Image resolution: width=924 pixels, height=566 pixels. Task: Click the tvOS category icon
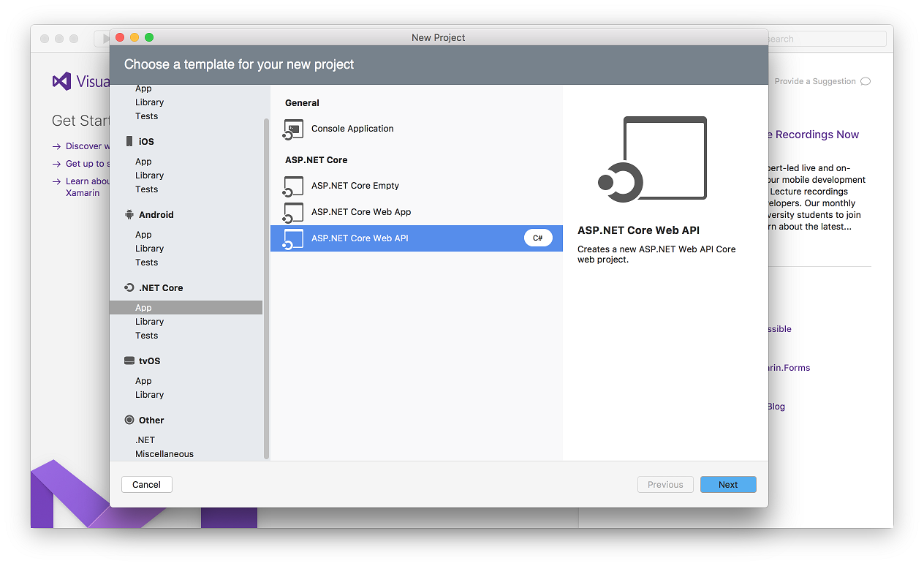(129, 361)
